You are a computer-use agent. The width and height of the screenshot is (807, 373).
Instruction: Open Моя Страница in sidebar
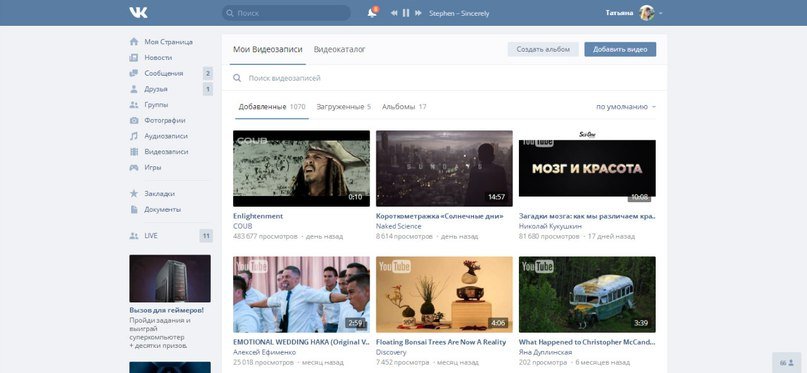tap(168, 42)
